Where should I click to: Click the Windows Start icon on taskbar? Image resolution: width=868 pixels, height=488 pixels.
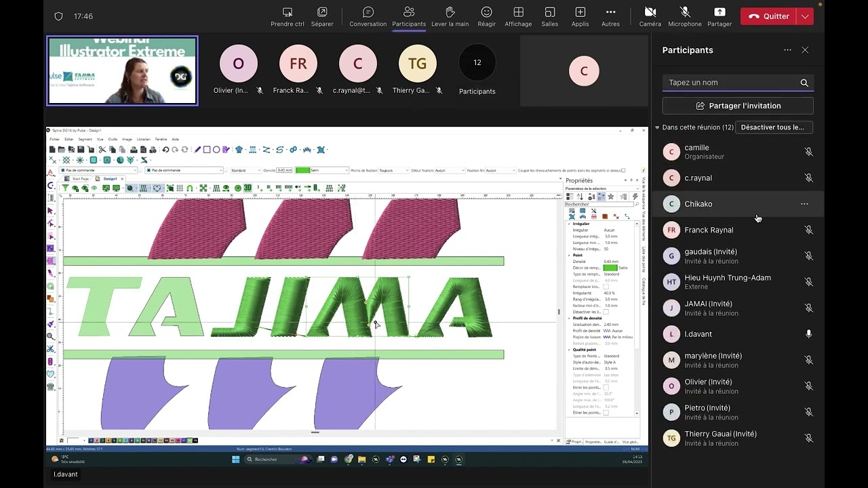coord(236,459)
